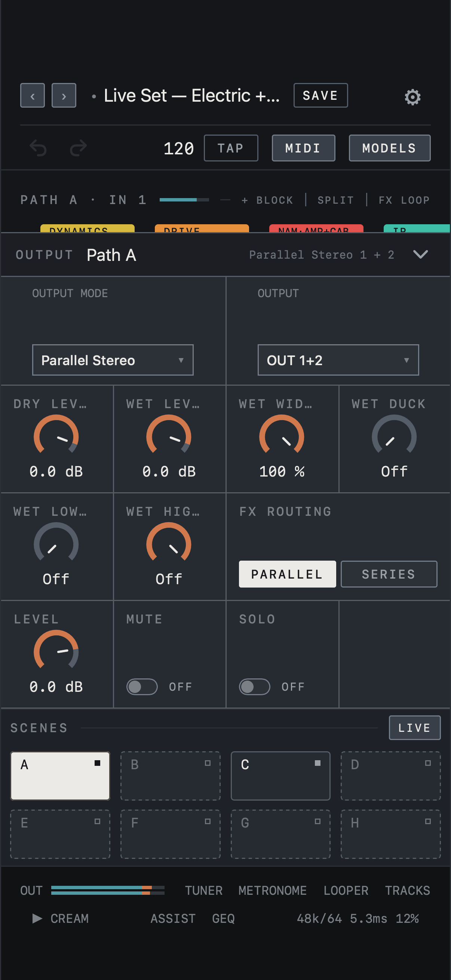The image size is (451, 980).
Task: Select scene B
Action: coord(171,776)
